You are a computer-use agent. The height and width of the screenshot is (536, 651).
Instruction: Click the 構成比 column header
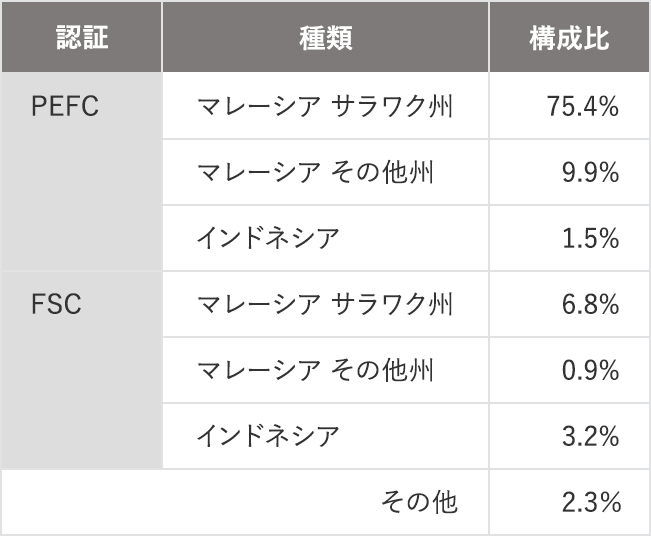pyautogui.click(x=569, y=37)
